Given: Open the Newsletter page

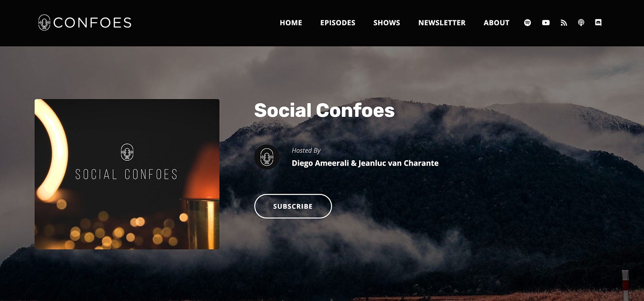Looking at the screenshot, I should pos(442,23).
